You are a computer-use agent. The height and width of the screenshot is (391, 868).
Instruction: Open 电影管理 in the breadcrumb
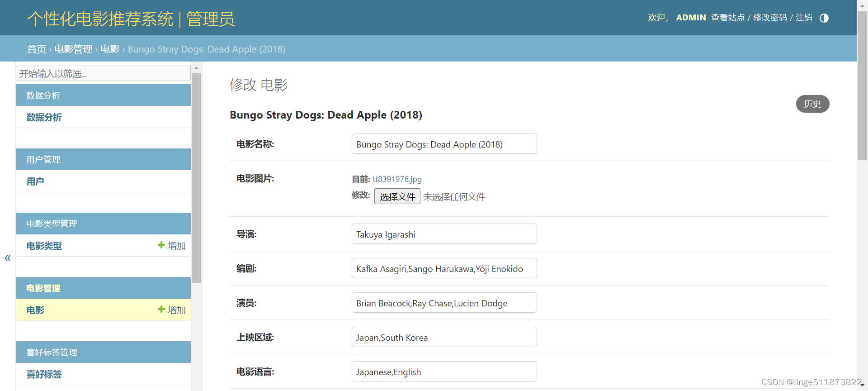(x=73, y=49)
